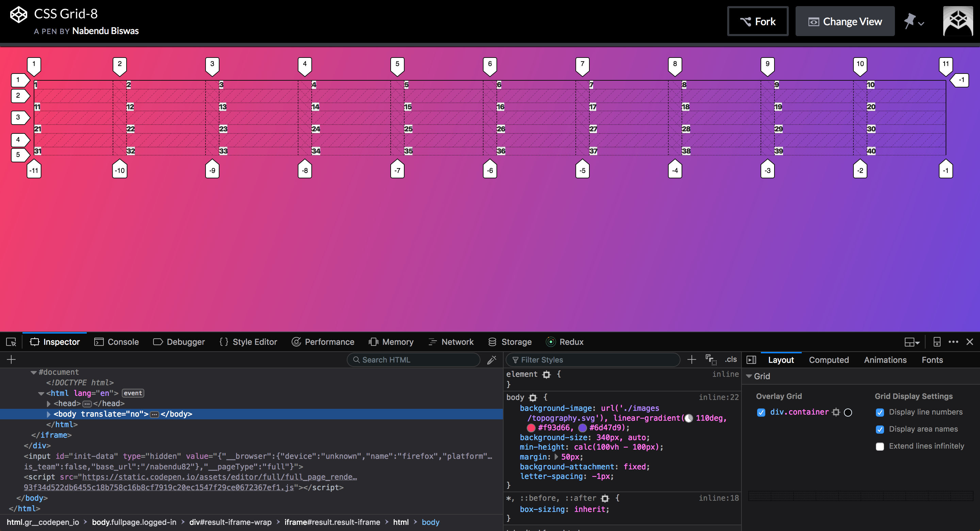Select the Layout sidebar tab
The height and width of the screenshot is (531, 980).
781,360
